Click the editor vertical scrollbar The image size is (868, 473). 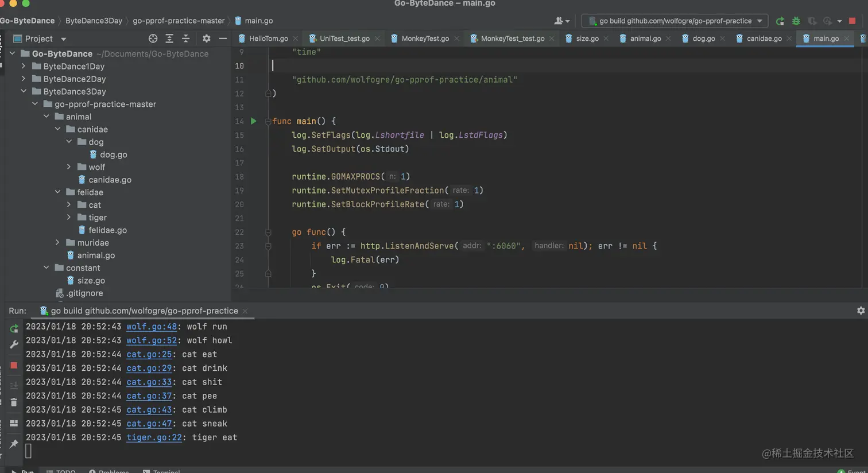[x=863, y=166]
